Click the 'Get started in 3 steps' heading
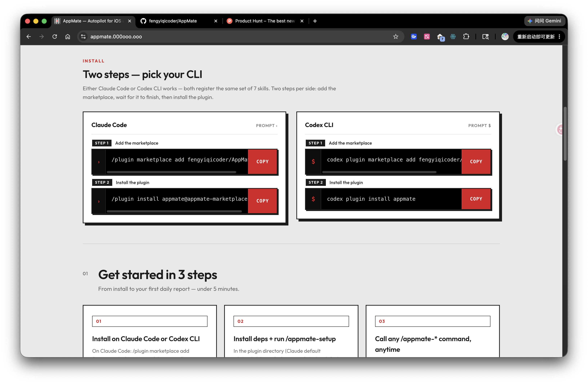 (x=158, y=275)
